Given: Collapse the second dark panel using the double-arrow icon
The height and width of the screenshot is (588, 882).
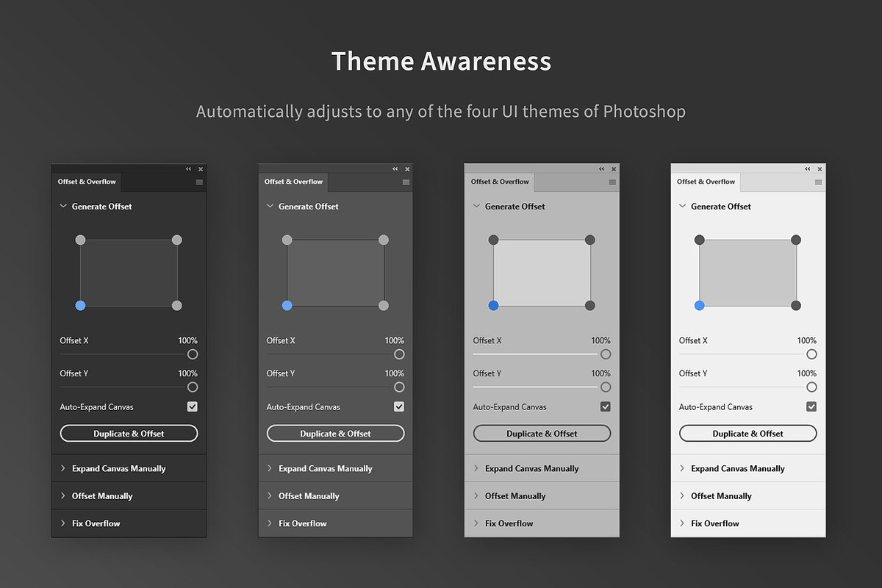Looking at the screenshot, I should pyautogui.click(x=395, y=168).
